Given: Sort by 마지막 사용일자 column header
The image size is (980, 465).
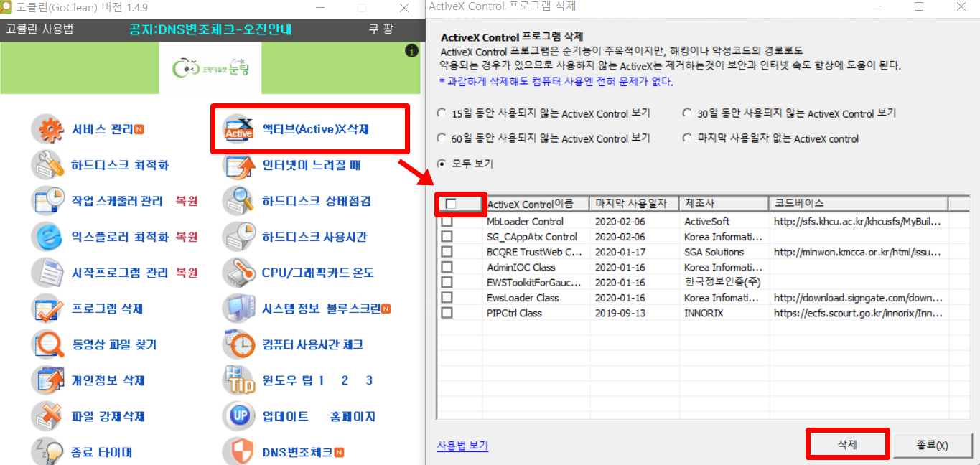Looking at the screenshot, I should (635, 204).
